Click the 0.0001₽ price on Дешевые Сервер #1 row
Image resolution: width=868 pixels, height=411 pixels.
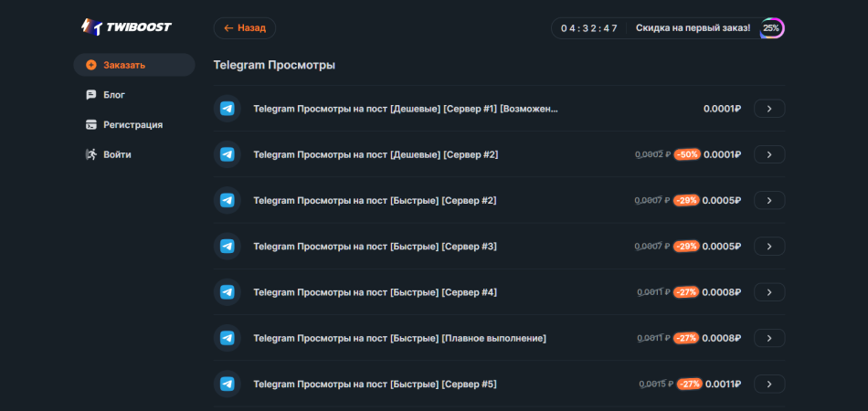pos(722,109)
